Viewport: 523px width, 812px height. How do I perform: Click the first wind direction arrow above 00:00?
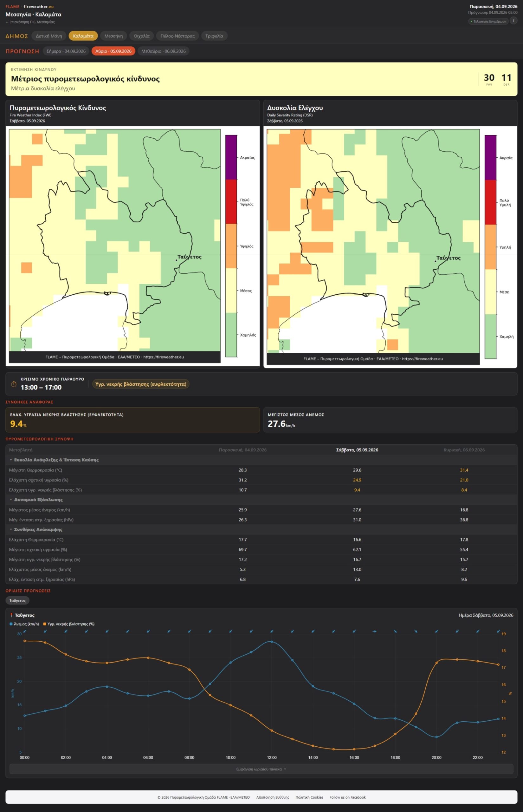click(x=24, y=631)
